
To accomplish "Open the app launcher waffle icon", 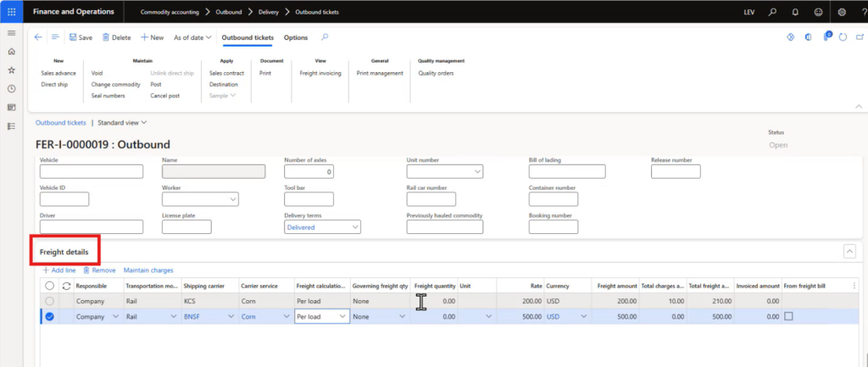I will click(11, 11).
